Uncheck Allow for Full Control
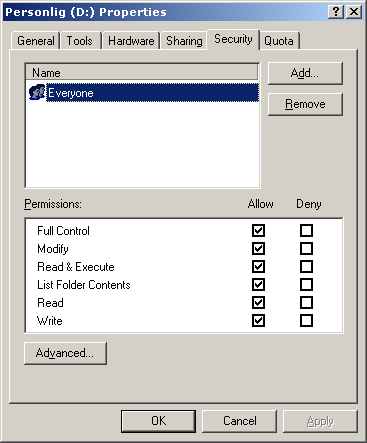Viewport: 367px width, 443px height. click(x=258, y=230)
